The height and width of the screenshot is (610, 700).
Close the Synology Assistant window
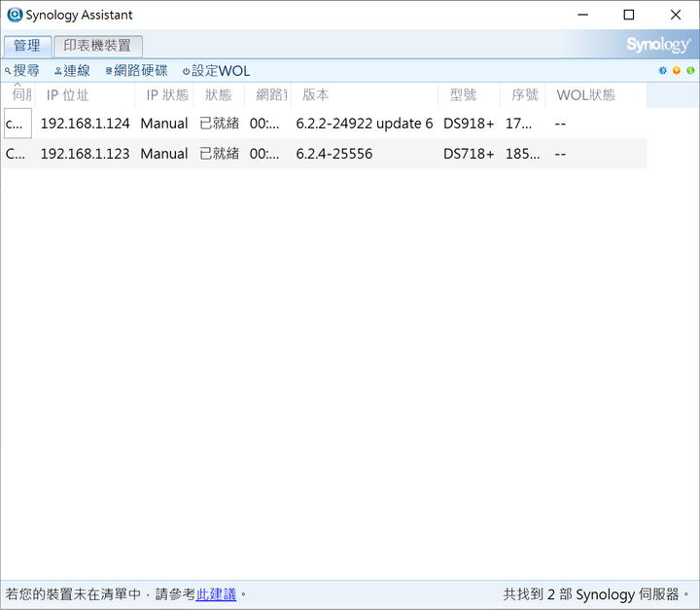676,15
